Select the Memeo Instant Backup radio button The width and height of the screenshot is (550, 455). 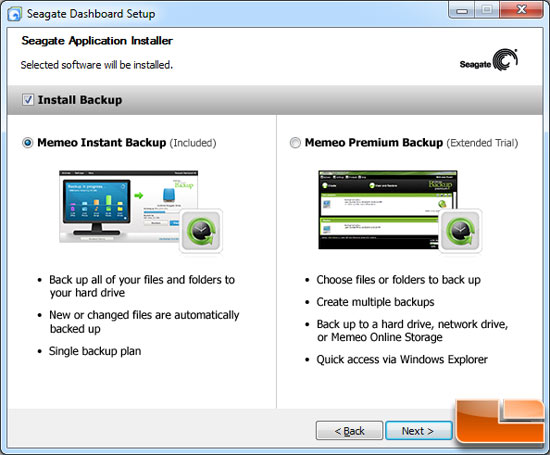point(27,143)
